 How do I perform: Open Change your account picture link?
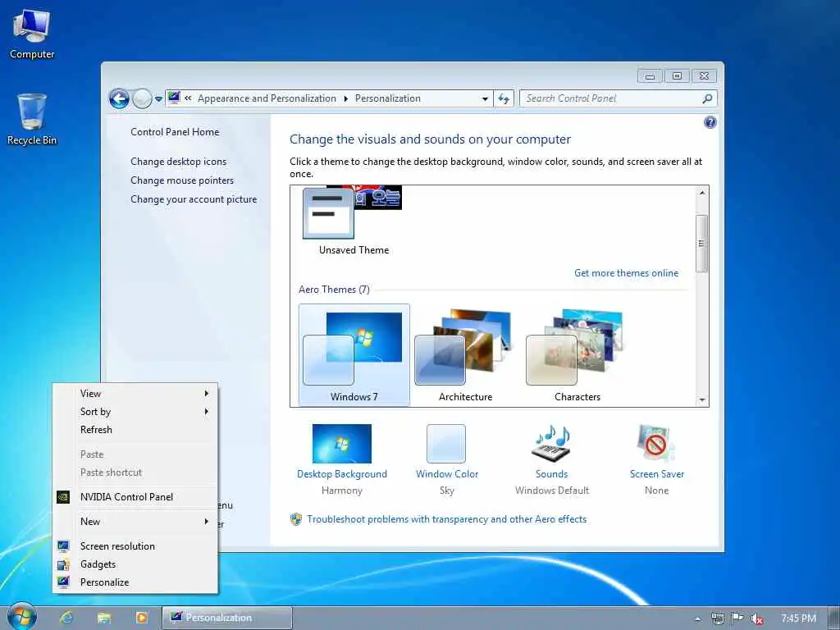coord(194,199)
